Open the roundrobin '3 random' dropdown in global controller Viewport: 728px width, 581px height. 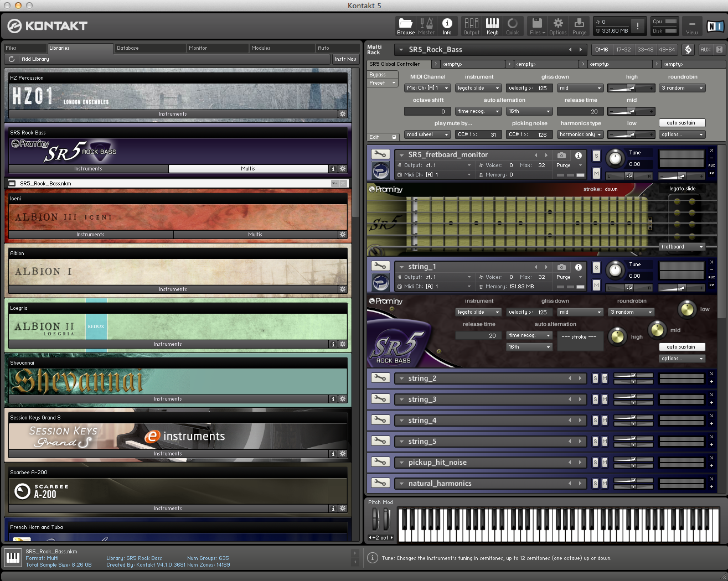682,88
